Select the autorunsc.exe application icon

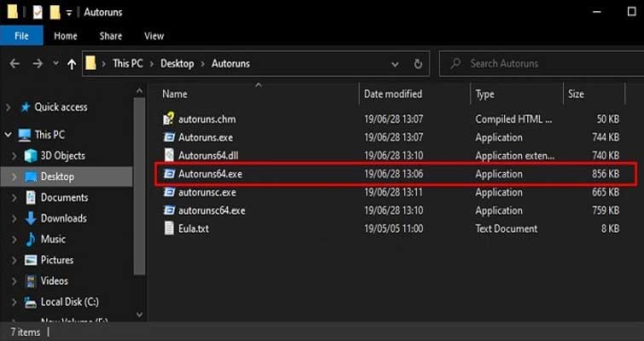pos(169,192)
